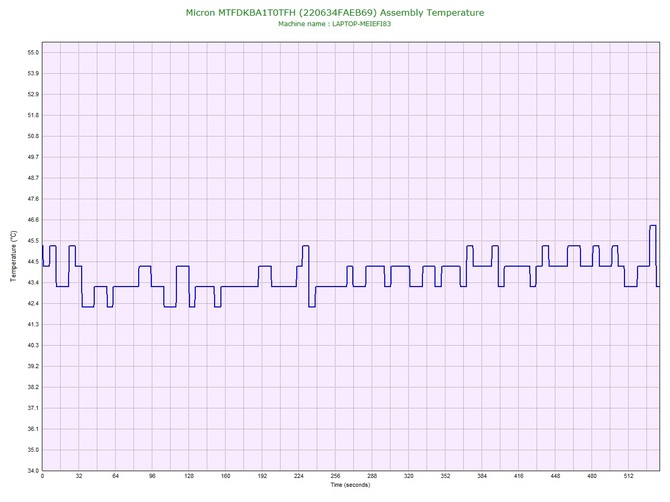Screen dimensions: 670x502
Task: Pick the 39.2 value on the temperature axis
Action: point(33,366)
